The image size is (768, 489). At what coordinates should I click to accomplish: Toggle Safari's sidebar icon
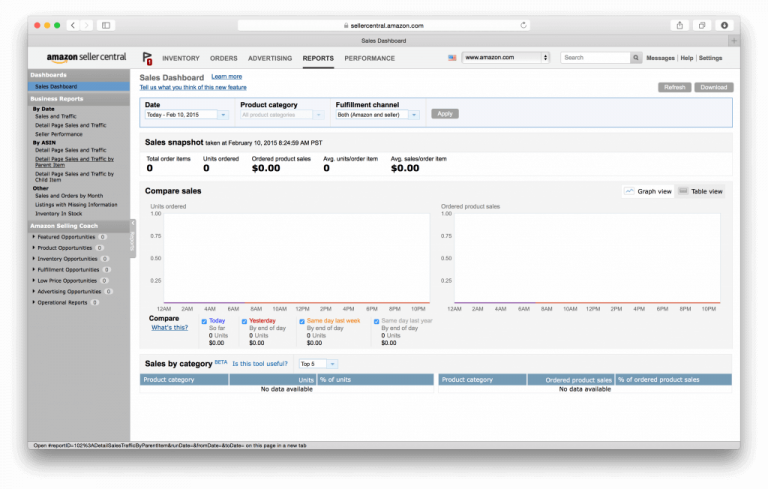tap(106, 25)
